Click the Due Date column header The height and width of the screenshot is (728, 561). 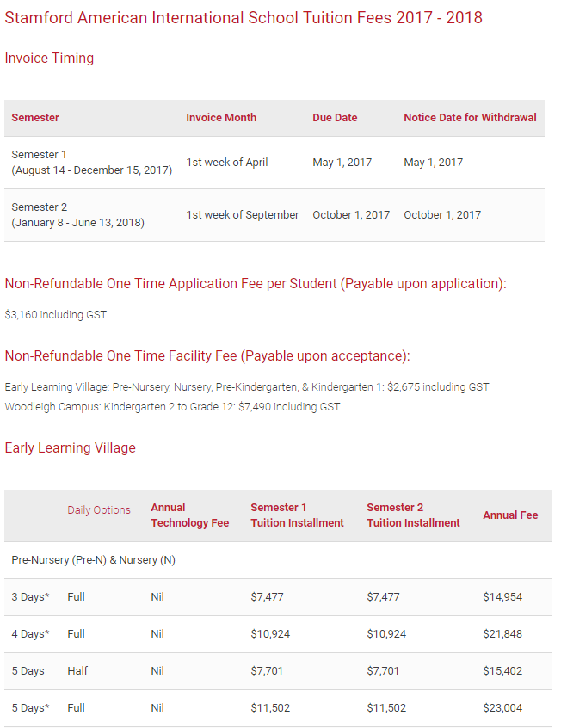(335, 118)
